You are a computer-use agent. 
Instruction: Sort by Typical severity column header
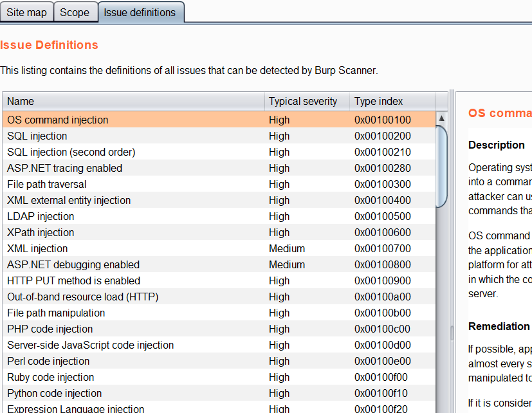coord(307,101)
